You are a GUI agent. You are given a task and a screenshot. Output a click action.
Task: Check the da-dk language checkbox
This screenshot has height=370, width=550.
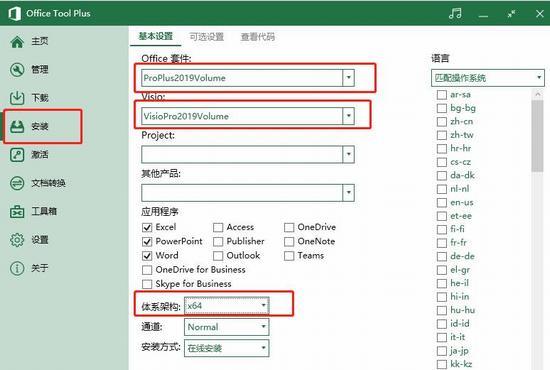click(x=442, y=176)
